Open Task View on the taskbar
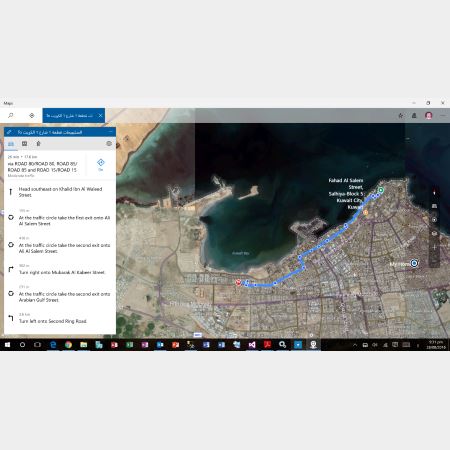Image resolution: width=450 pixels, height=450 pixels. point(37,345)
